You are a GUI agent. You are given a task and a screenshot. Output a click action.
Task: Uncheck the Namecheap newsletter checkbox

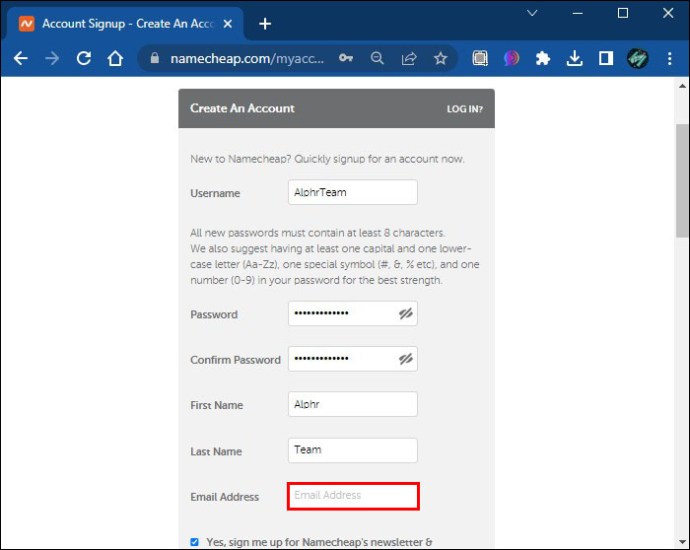[x=195, y=542]
